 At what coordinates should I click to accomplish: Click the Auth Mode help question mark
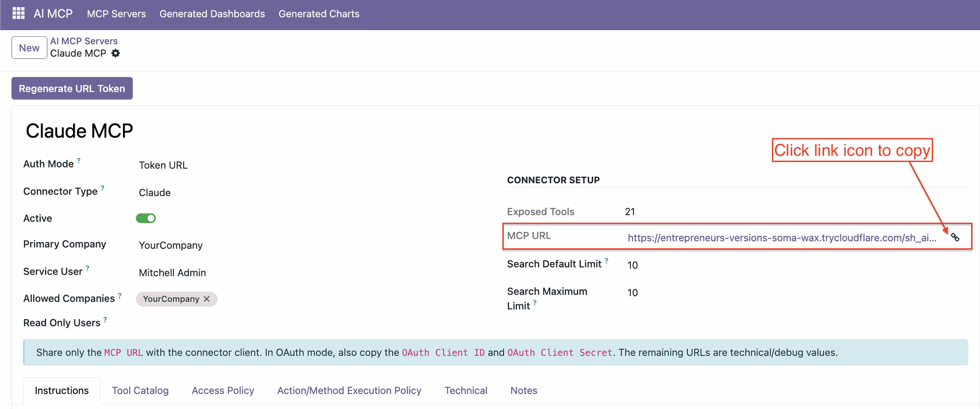pyautogui.click(x=79, y=160)
